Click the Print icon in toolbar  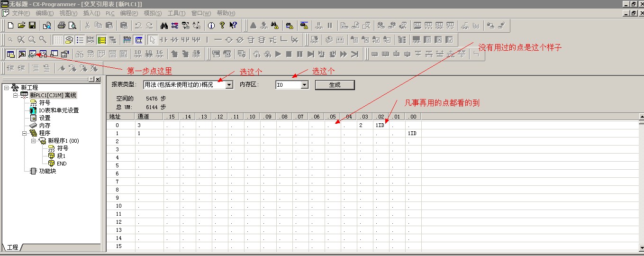click(x=61, y=25)
